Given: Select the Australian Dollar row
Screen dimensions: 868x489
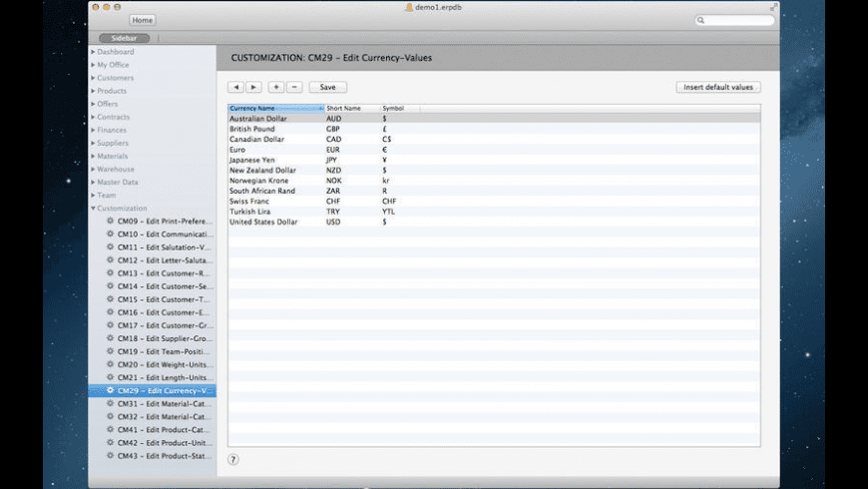Looking at the screenshot, I should click(x=494, y=119).
